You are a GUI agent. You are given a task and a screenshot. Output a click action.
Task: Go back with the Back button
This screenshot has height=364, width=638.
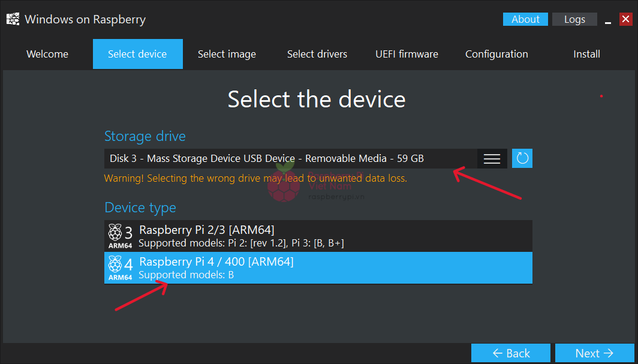click(510, 353)
